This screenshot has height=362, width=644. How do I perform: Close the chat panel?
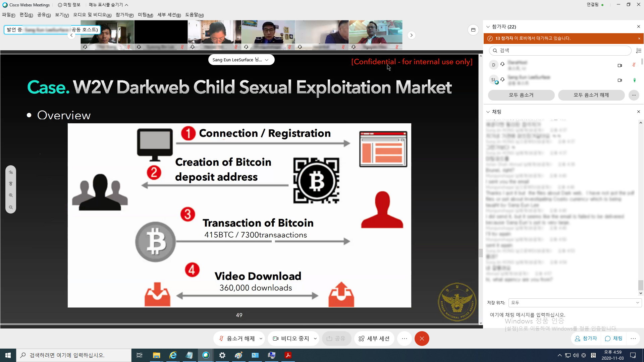point(639,112)
